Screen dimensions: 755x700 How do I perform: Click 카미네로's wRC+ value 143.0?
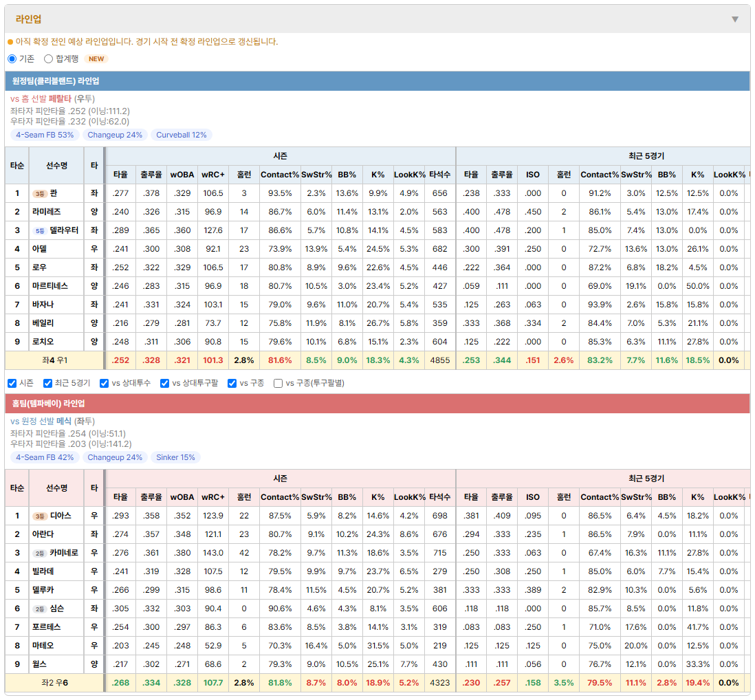(x=213, y=553)
